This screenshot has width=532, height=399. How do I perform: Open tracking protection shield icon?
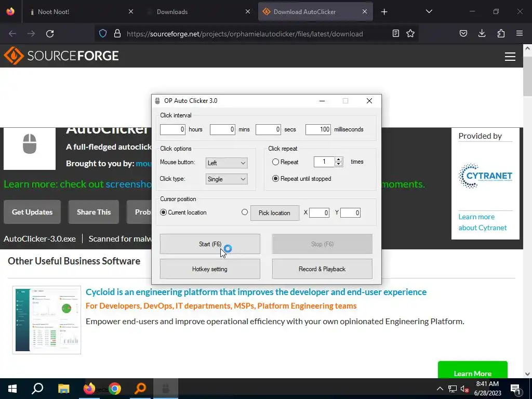(103, 34)
